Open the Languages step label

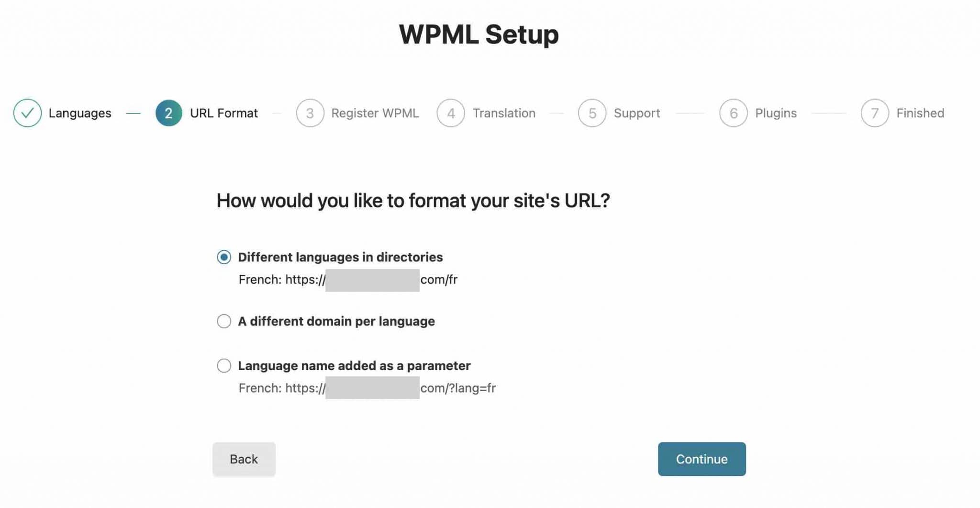click(x=79, y=113)
